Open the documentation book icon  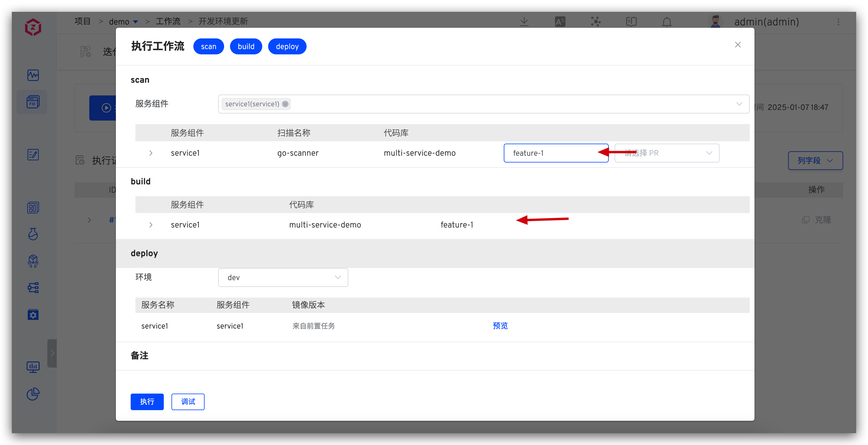tap(631, 22)
